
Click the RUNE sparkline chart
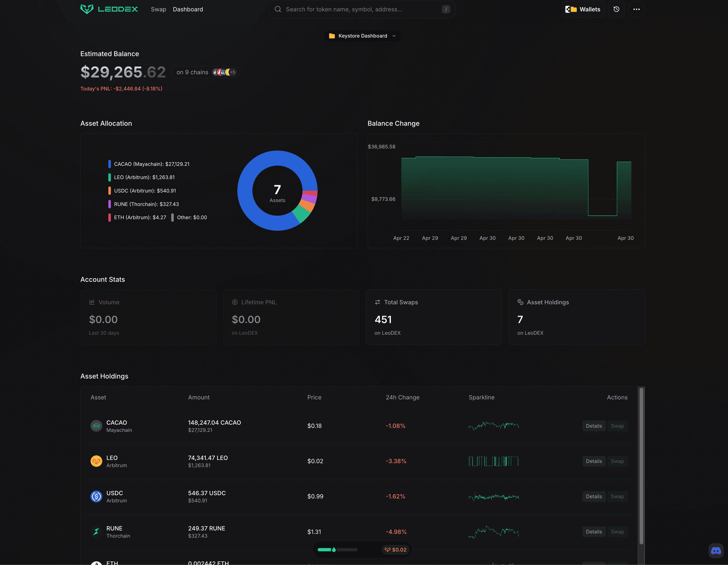(494, 532)
